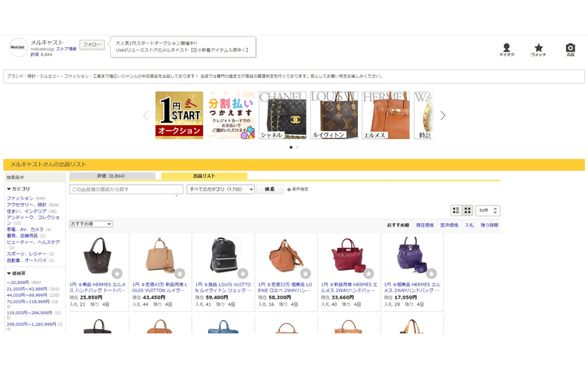
Task: Sort listings by 現在価格
Action: [x=425, y=225]
